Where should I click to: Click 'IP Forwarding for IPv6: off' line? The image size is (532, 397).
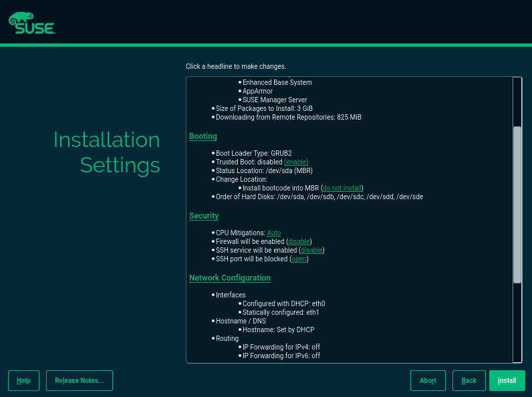point(281,356)
